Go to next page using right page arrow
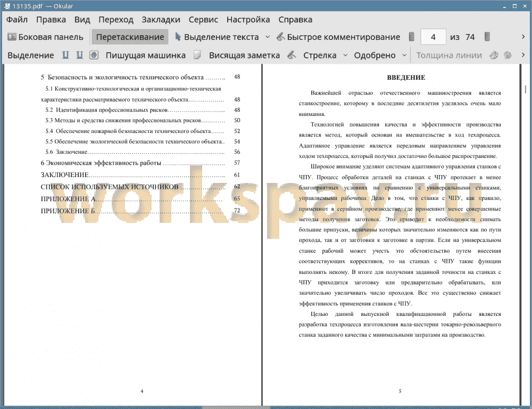 [487, 37]
